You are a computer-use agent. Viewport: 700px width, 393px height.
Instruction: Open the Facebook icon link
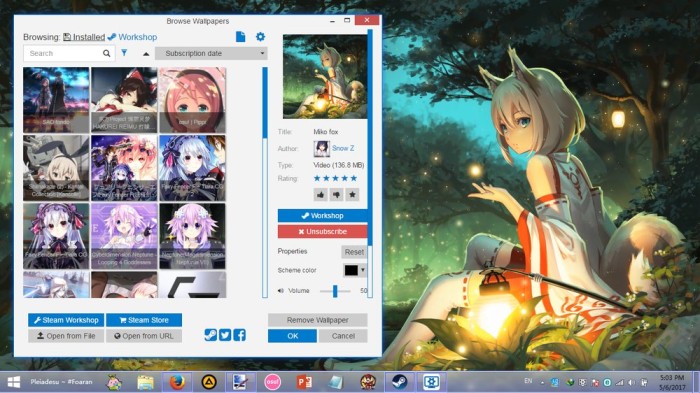click(x=240, y=335)
